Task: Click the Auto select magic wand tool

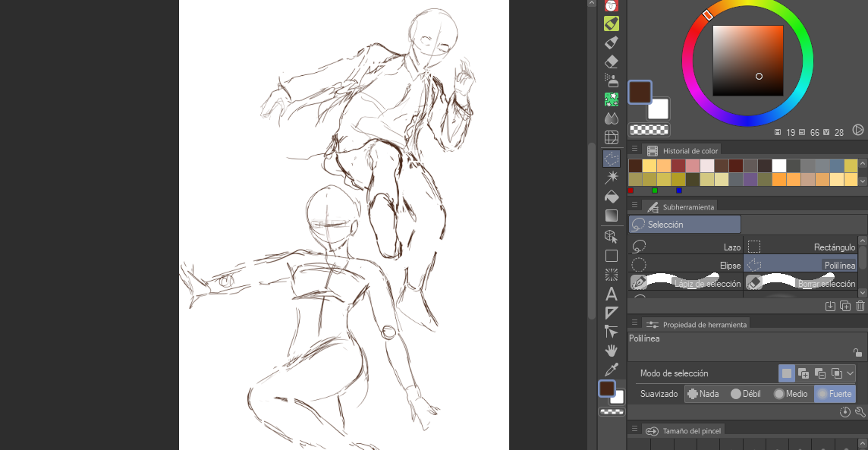Action: [612, 178]
